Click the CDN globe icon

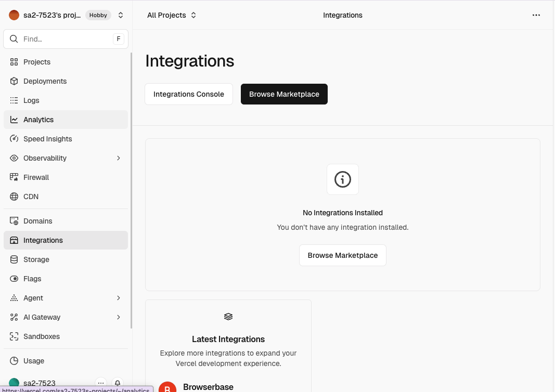coord(14,197)
